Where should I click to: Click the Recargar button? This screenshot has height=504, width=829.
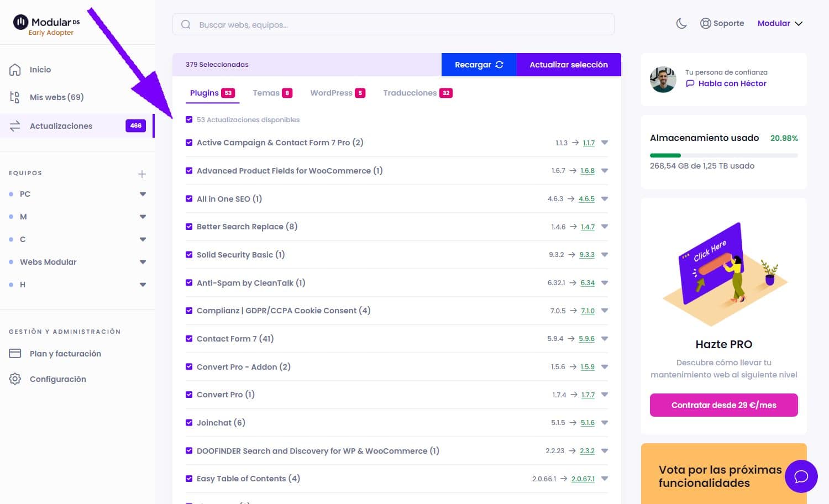(479, 65)
